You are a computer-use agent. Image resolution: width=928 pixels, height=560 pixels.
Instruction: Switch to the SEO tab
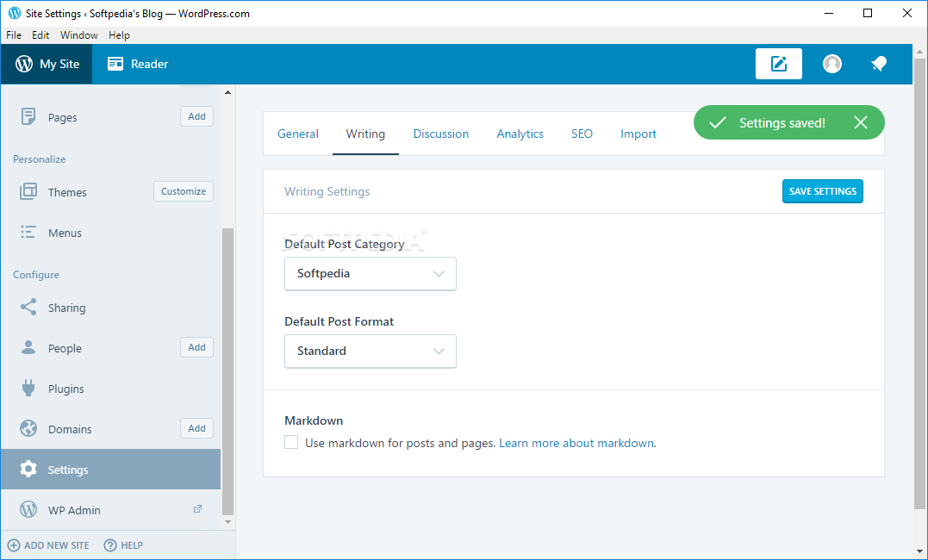[582, 134]
